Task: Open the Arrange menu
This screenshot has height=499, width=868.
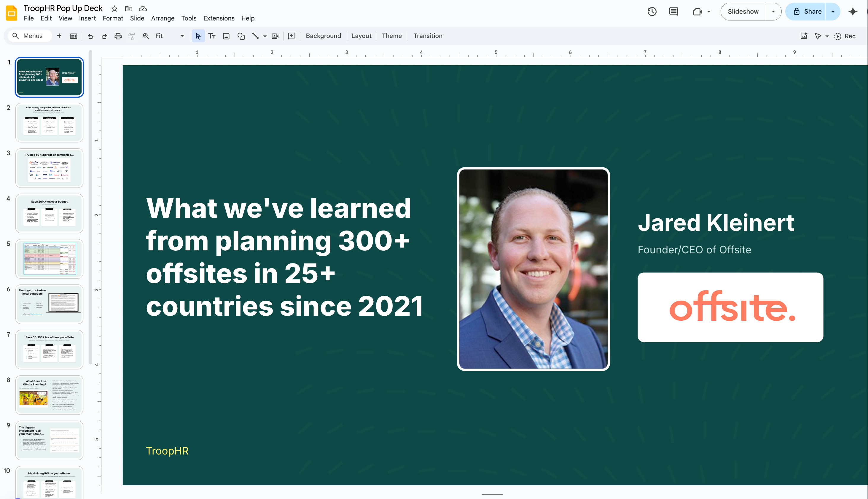Action: tap(163, 18)
